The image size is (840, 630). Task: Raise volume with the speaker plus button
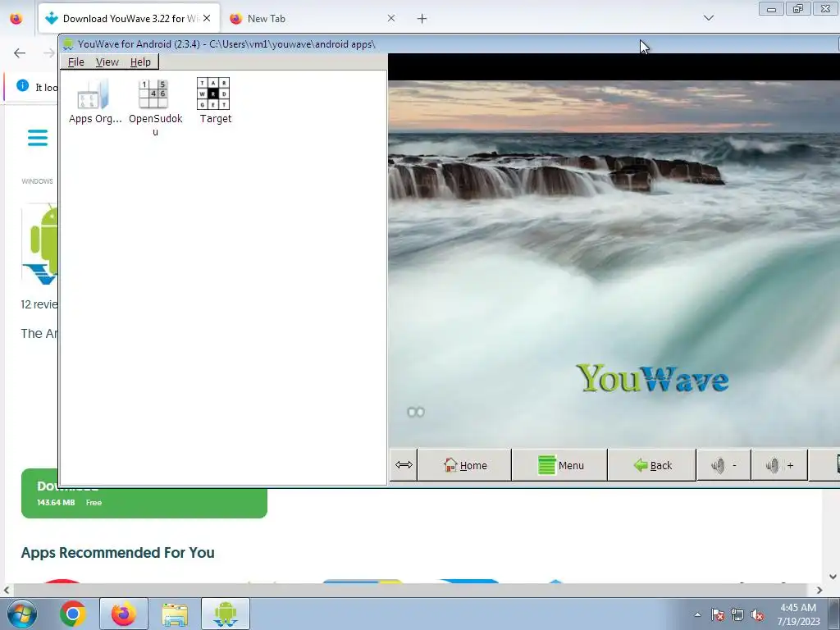(779, 466)
